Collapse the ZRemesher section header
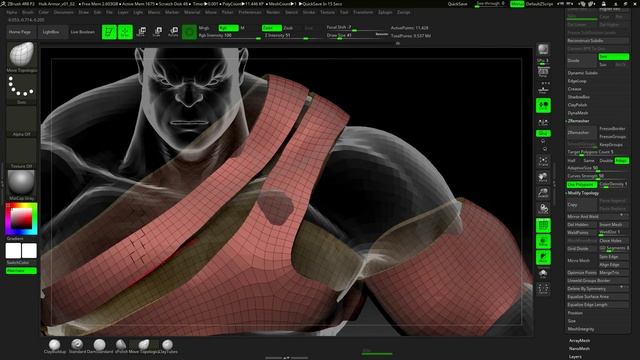 (578, 121)
